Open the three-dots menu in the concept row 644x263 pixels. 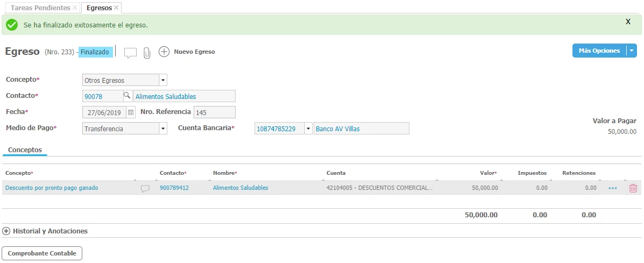[612, 188]
